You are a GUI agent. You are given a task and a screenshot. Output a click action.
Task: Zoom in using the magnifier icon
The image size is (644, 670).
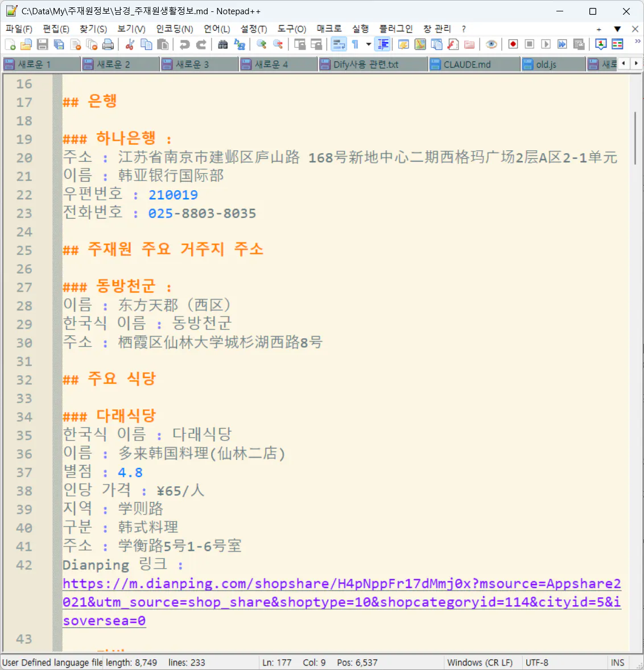click(262, 44)
